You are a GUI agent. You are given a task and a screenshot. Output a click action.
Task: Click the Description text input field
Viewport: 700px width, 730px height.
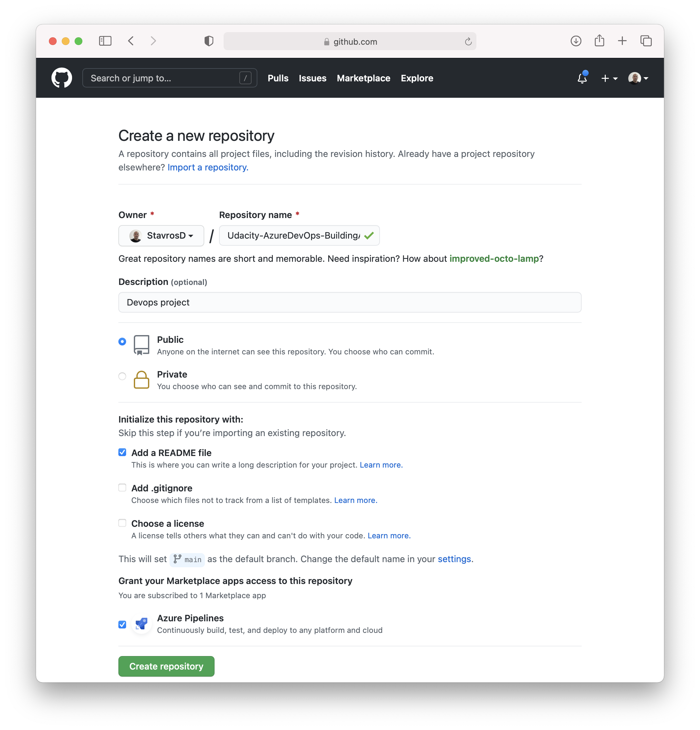[349, 302]
